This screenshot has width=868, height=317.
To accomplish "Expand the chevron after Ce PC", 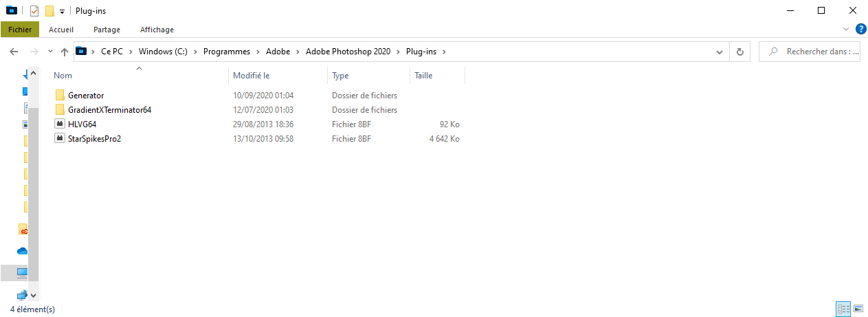I will tap(131, 52).
